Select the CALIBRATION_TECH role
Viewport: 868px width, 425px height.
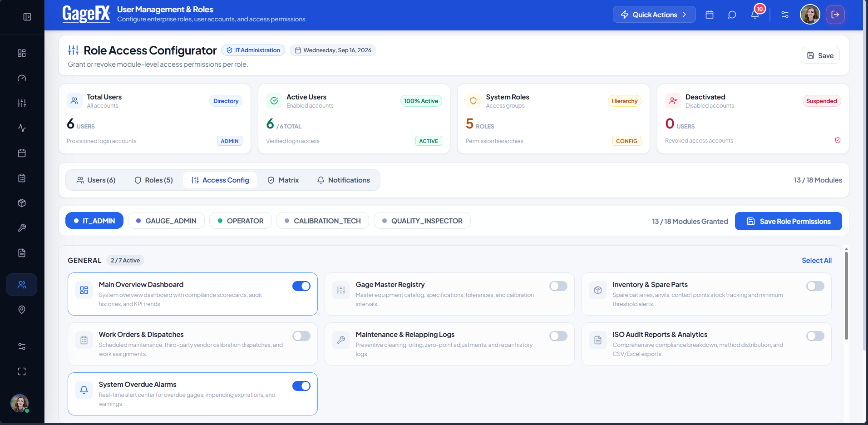323,221
